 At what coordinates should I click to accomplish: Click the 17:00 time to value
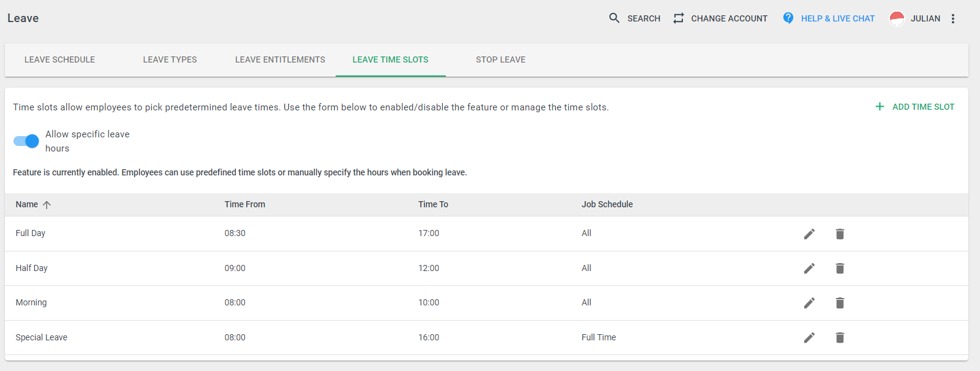(429, 233)
